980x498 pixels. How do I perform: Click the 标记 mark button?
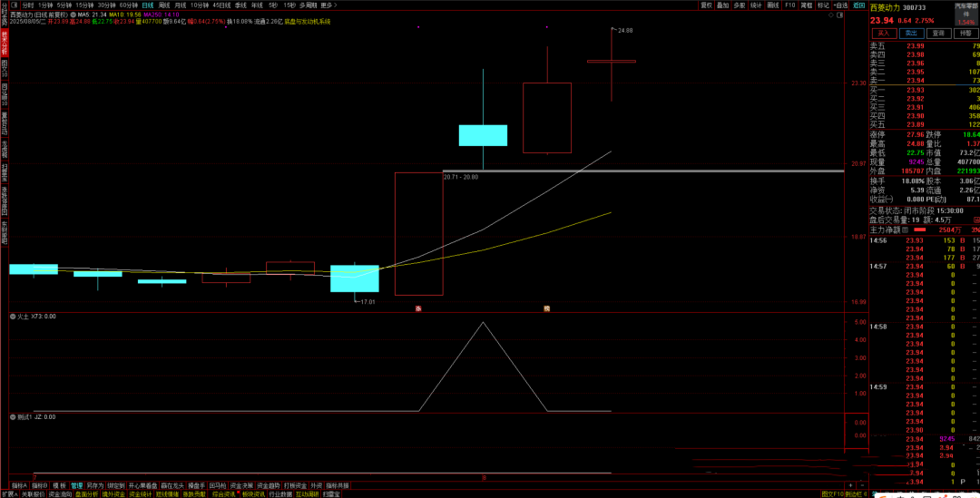point(823,5)
